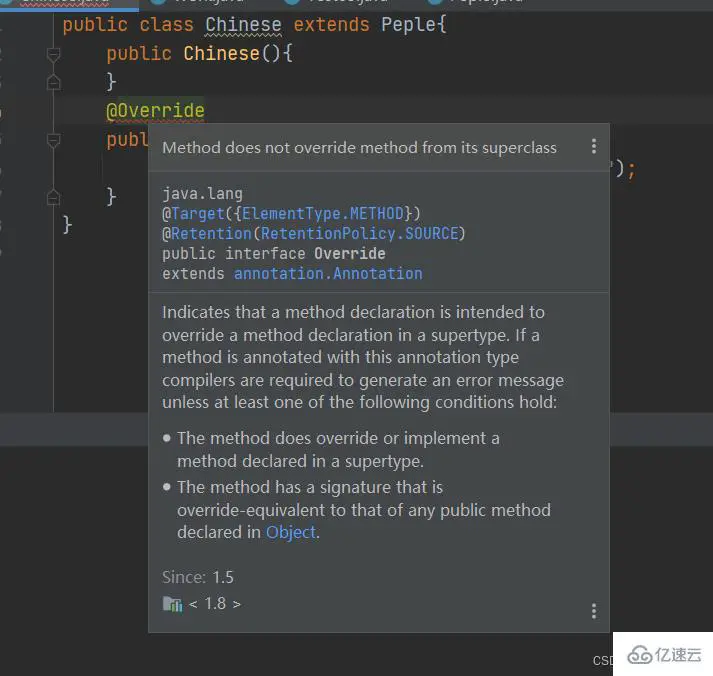Open the three-dot menu at popup bottom
Screen dimensions: 713x676
point(593,610)
